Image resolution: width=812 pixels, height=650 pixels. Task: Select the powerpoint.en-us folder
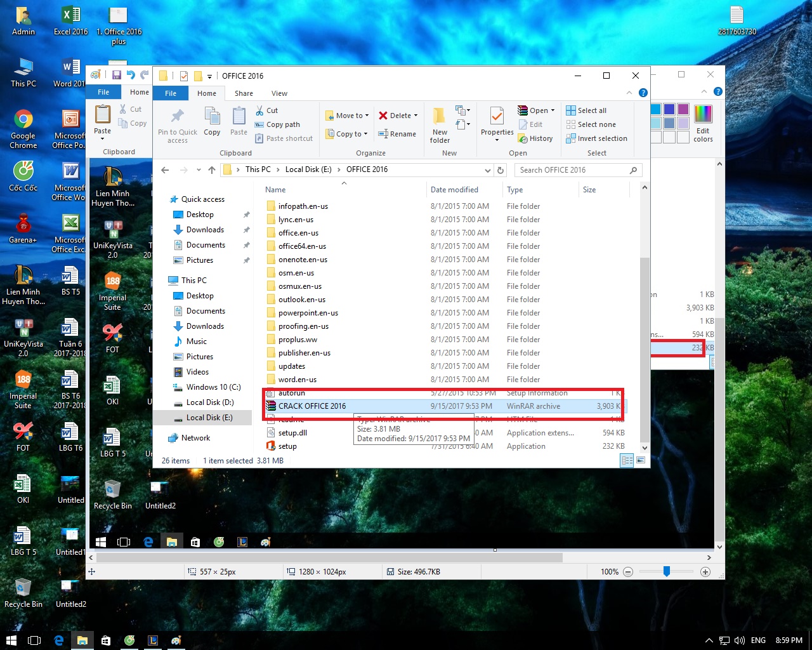308,313
